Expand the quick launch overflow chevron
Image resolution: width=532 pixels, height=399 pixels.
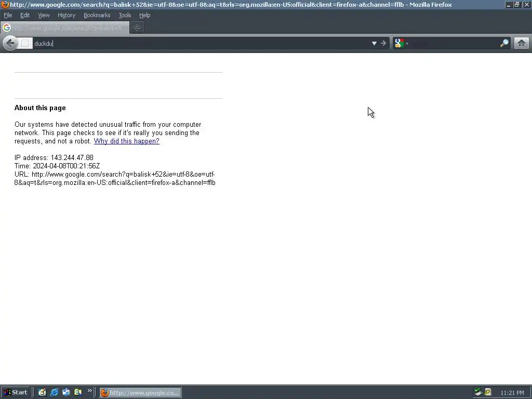coord(89,391)
